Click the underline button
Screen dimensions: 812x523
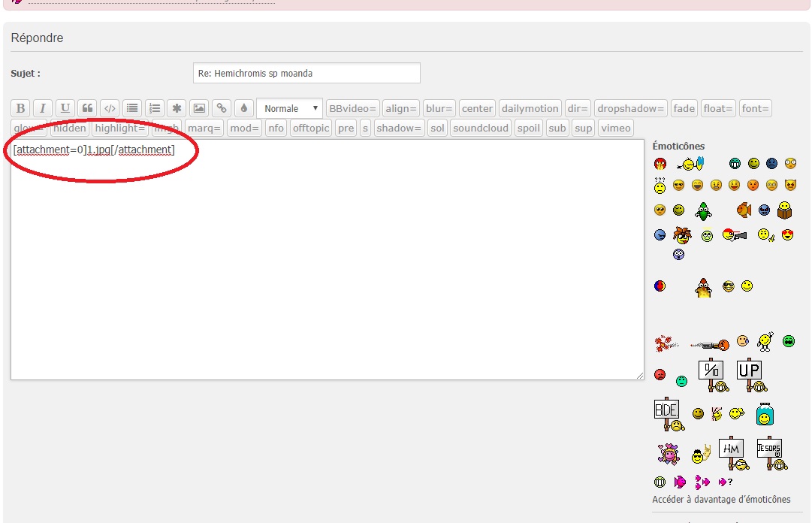(65, 108)
